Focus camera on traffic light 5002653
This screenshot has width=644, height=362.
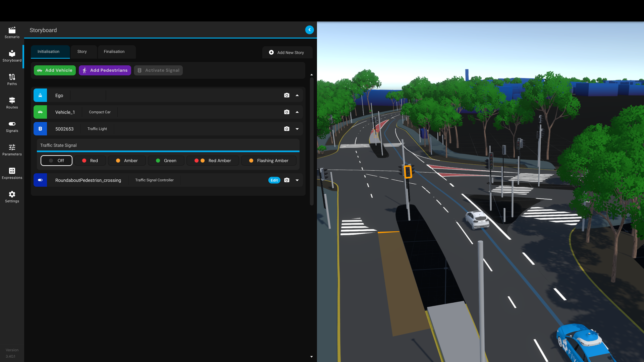[286, 129]
